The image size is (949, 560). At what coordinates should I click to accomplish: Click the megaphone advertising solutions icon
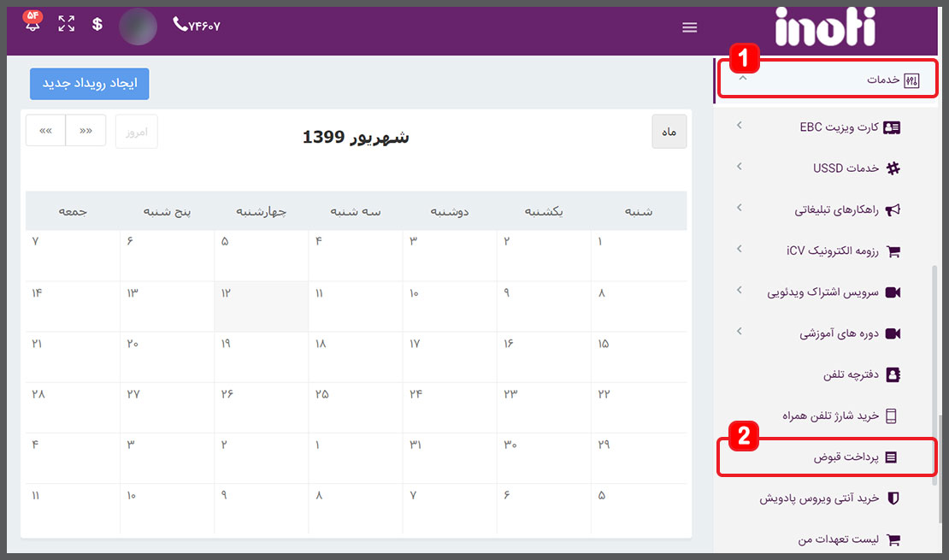893,209
